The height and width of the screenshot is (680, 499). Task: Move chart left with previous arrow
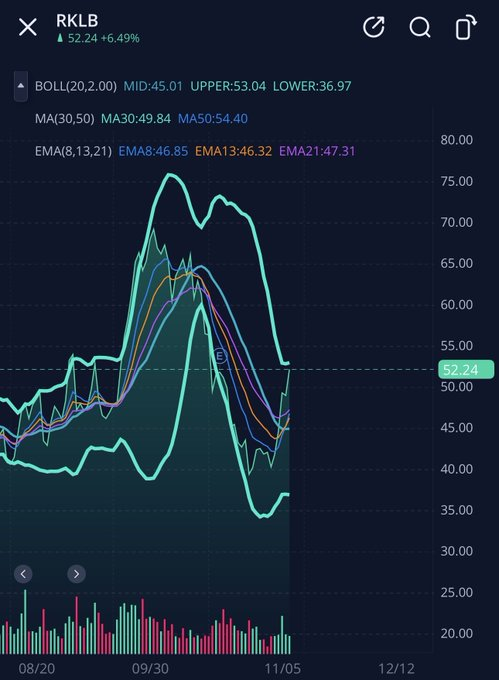(x=23, y=574)
